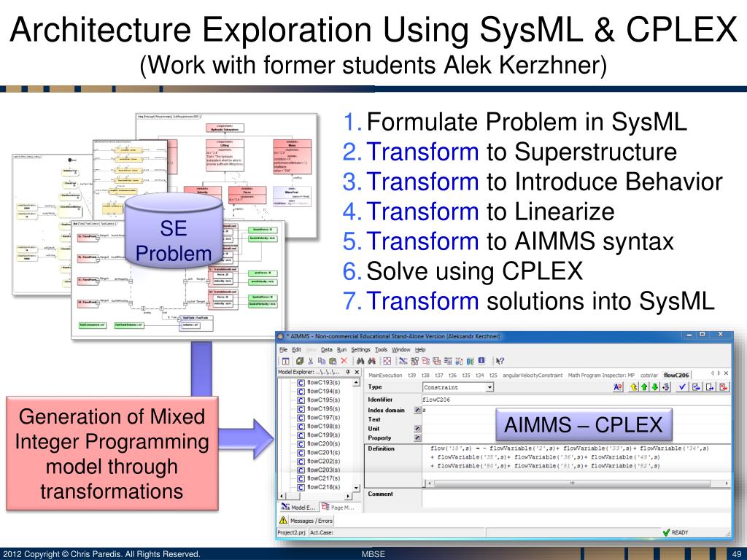Switch to Page Manager bottom tab

pyautogui.click(x=338, y=507)
